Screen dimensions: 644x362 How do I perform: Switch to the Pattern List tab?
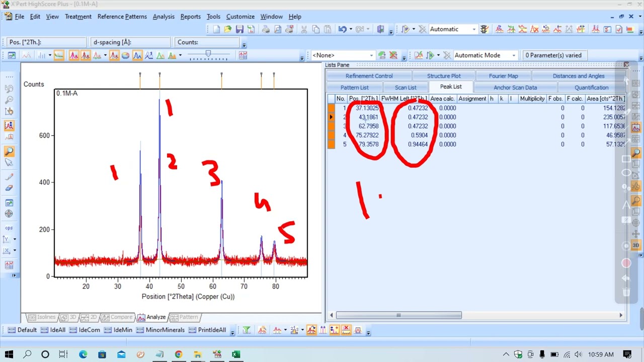coord(354,87)
